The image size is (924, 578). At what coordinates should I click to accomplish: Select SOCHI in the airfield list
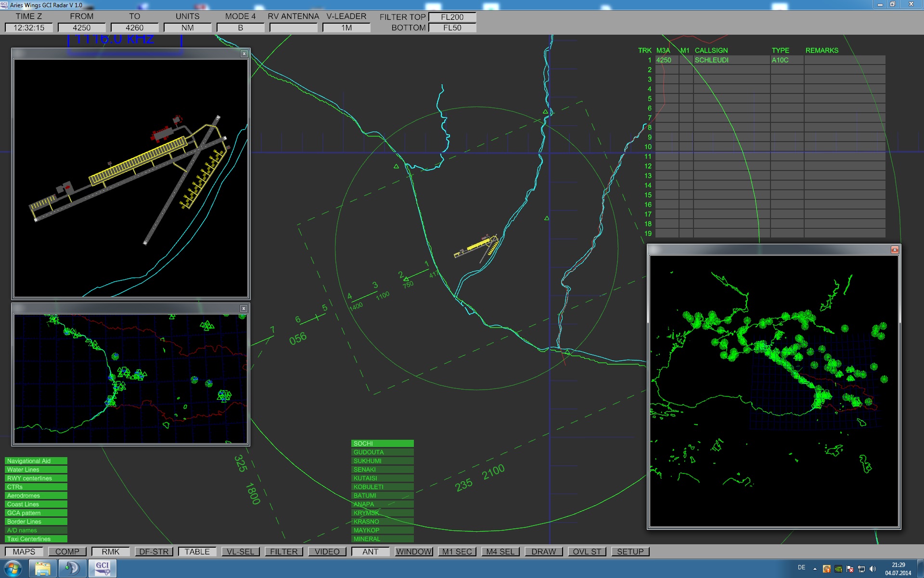(x=382, y=444)
